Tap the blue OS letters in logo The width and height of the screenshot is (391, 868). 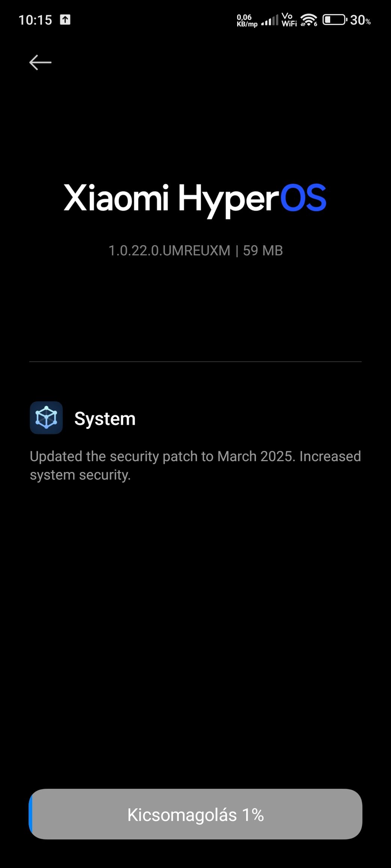click(x=304, y=197)
